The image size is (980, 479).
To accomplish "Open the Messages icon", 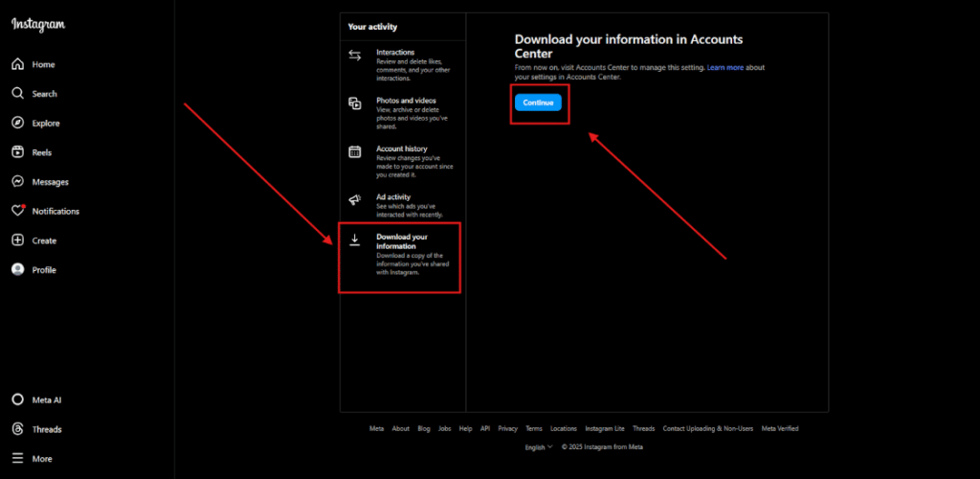I will click(18, 182).
